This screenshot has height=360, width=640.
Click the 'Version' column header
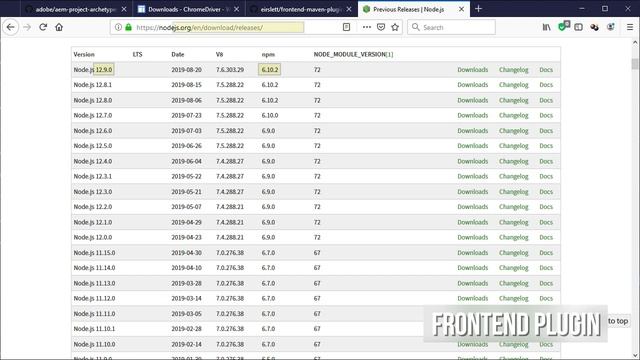pyautogui.click(x=84, y=54)
